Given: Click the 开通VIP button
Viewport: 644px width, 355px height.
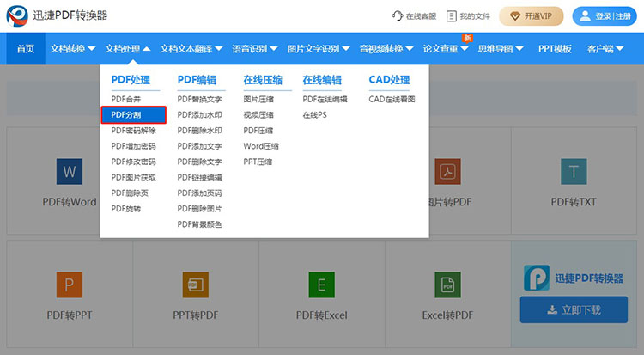Looking at the screenshot, I should 531,16.
